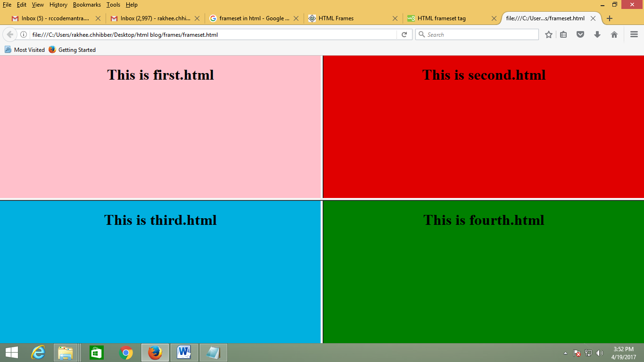The width and height of the screenshot is (644, 362).
Task: Adjust the speaker volume in system tray
Action: (x=600, y=352)
